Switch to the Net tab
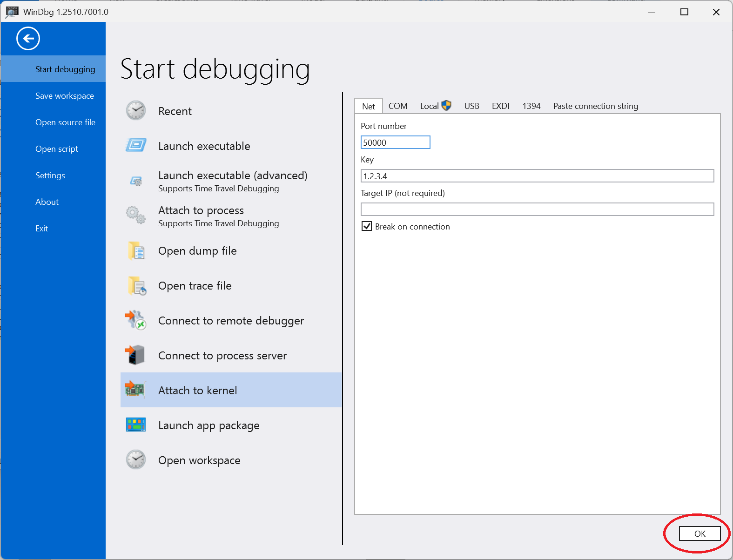The height and width of the screenshot is (560, 733). pos(369,106)
